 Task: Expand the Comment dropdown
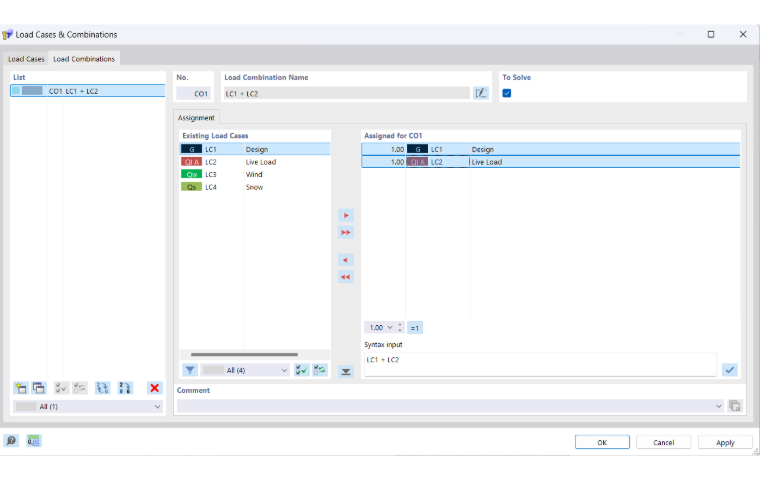(718, 406)
